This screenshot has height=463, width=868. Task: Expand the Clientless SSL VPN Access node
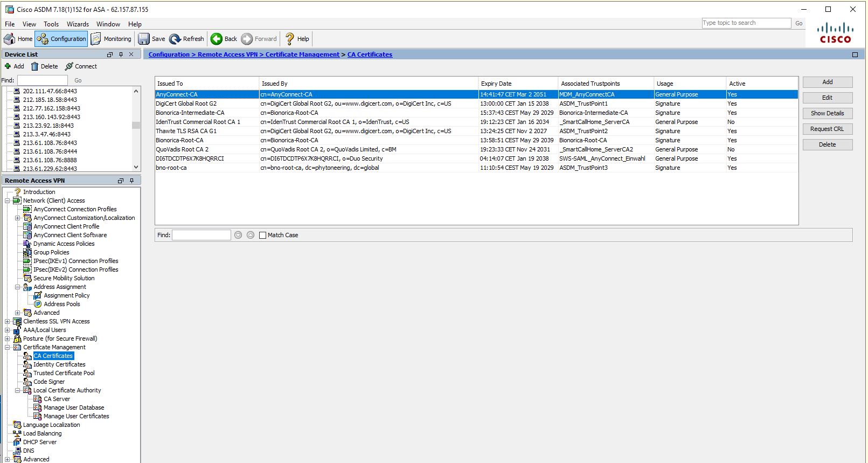8,321
